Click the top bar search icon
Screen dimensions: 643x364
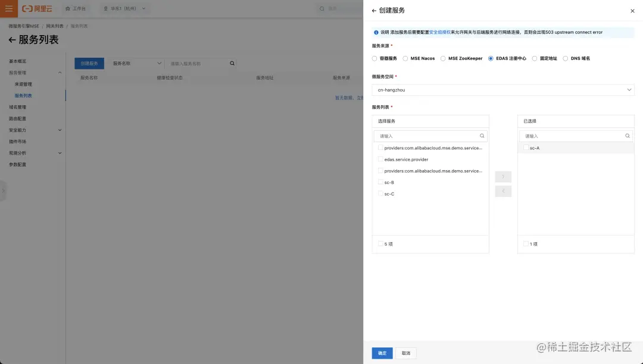322,8
